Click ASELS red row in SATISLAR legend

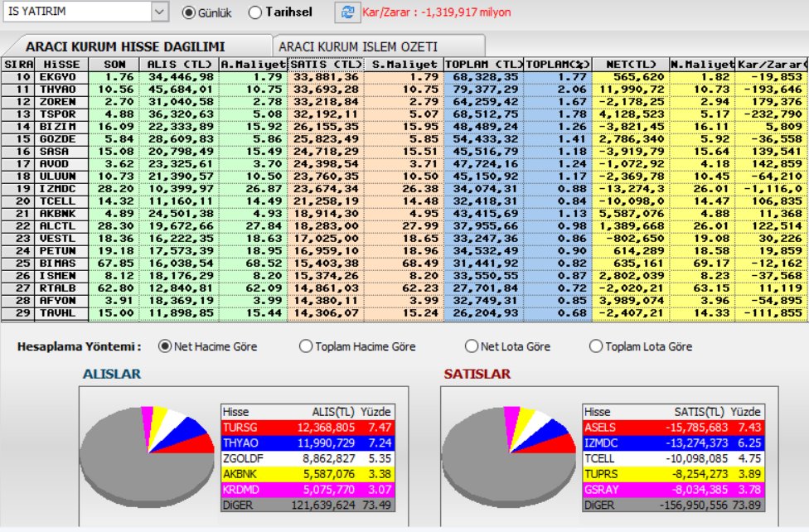pyautogui.click(x=673, y=428)
